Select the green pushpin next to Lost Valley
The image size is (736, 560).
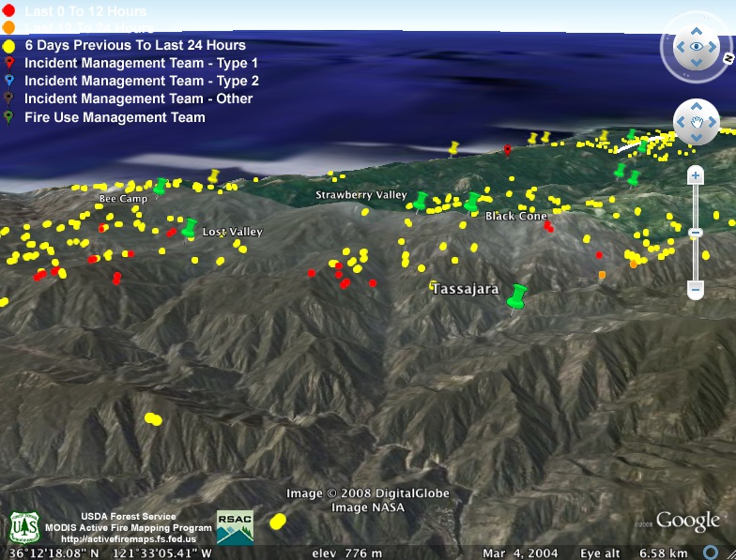coord(190,228)
